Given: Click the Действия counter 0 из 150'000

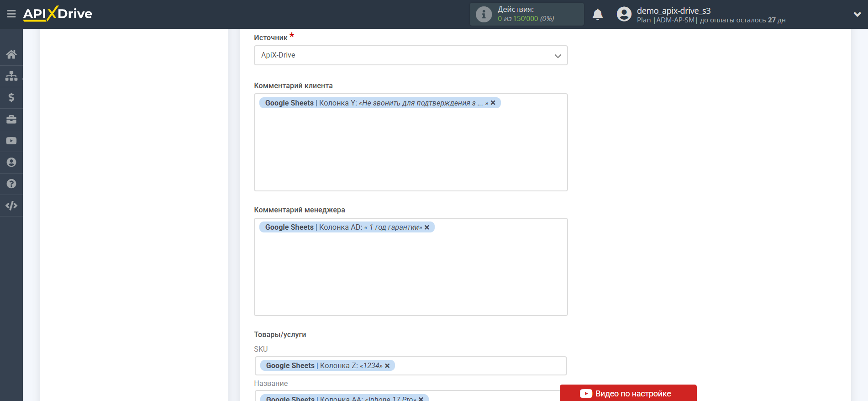Looking at the screenshot, I should 526,19.
